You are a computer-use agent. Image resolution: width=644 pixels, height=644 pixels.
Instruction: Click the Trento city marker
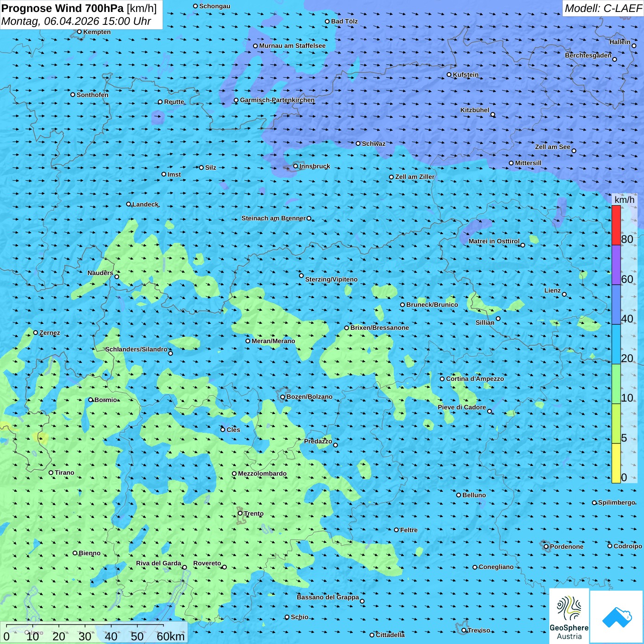coord(240,513)
